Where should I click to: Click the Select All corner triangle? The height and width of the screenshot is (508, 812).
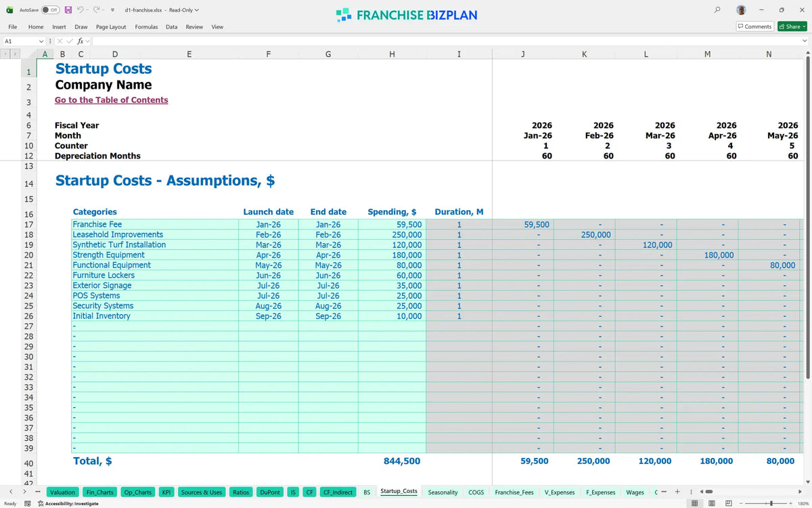[x=29, y=54]
